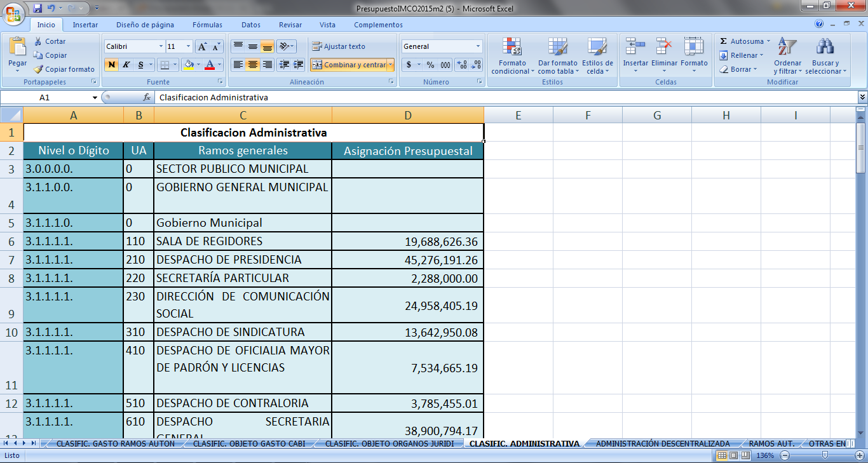Toggle underline S formatting
868x463 pixels.
coord(140,65)
